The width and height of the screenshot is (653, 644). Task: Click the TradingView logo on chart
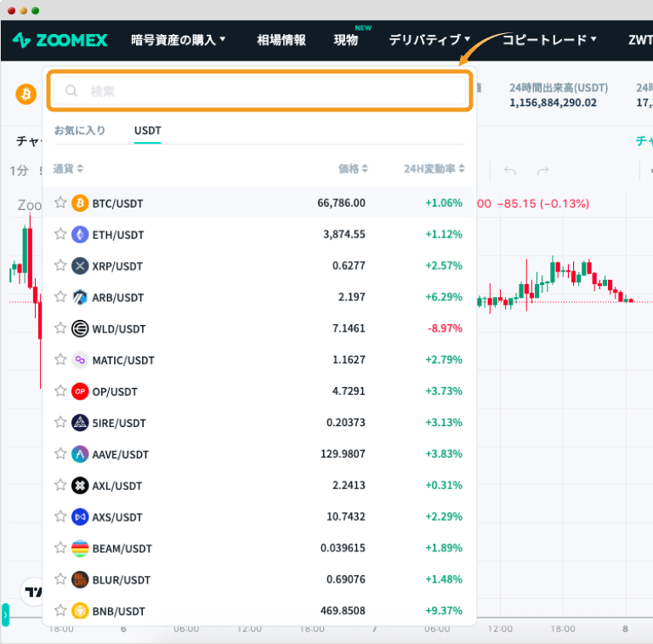32,591
